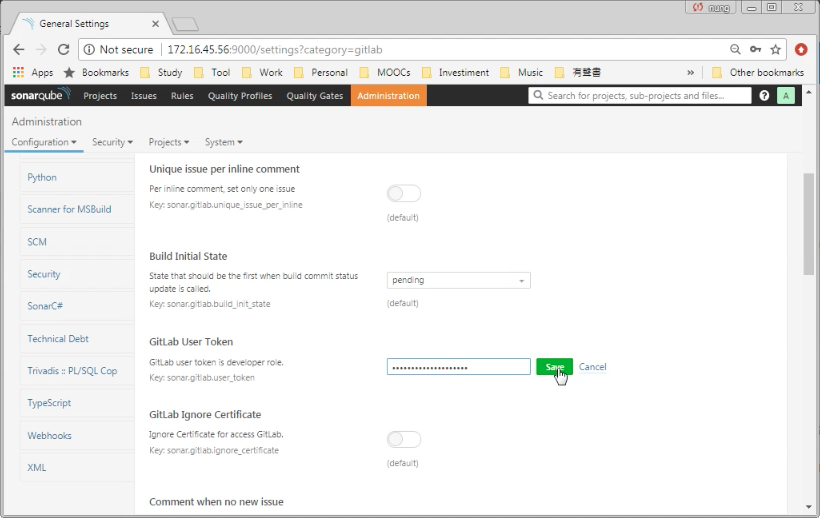Focus the search for projects field
820x518 pixels.
click(640, 96)
